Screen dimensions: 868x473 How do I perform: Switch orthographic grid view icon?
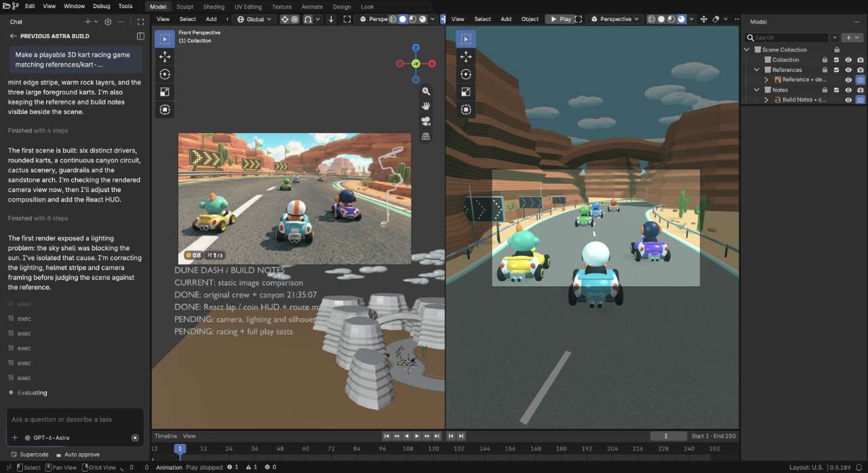(x=426, y=136)
